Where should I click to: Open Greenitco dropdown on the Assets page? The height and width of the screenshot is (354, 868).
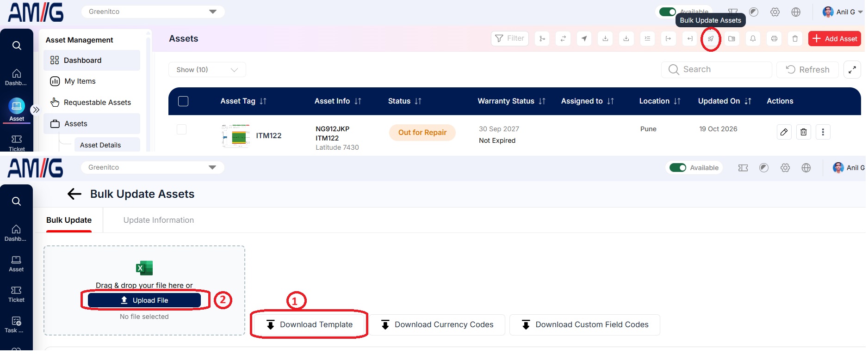tap(153, 12)
